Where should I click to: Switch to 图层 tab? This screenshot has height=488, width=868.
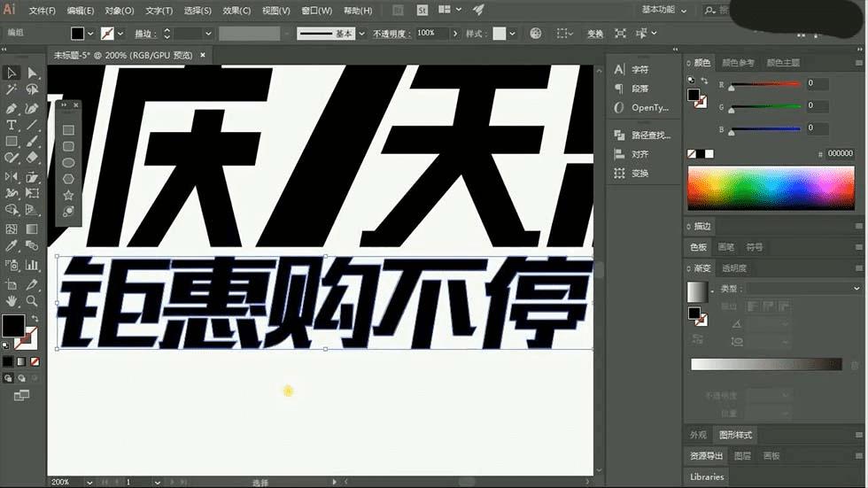[x=742, y=456]
